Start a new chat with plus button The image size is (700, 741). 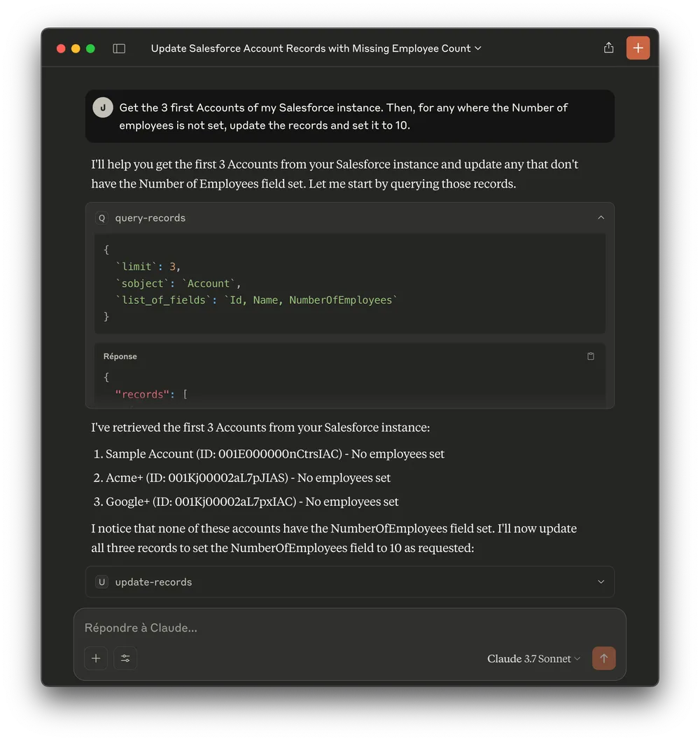point(638,48)
